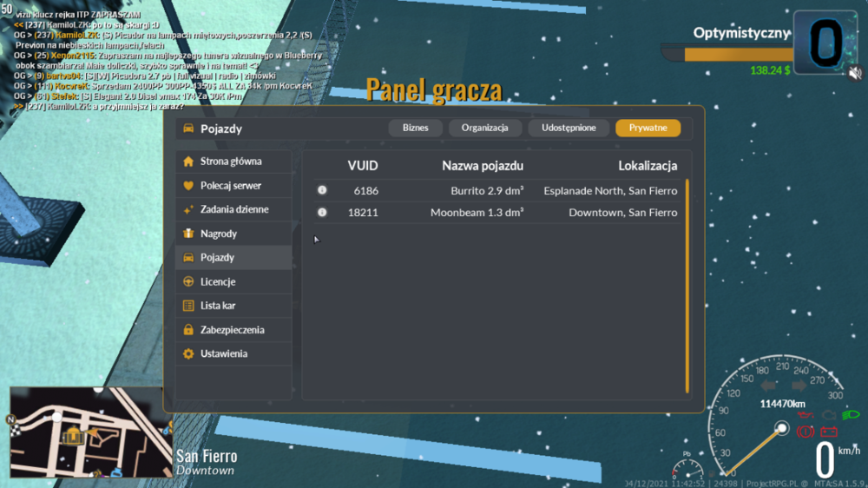
Task: Click the Downtown, San Fierro location cell
Action: point(622,212)
